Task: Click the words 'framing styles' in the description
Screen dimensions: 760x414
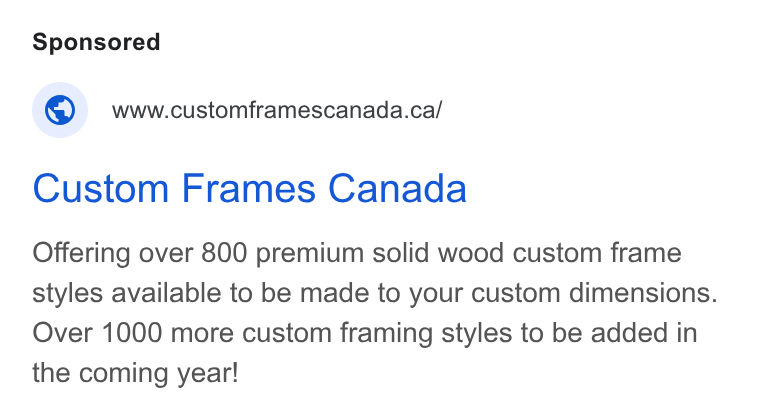Action: (426, 334)
